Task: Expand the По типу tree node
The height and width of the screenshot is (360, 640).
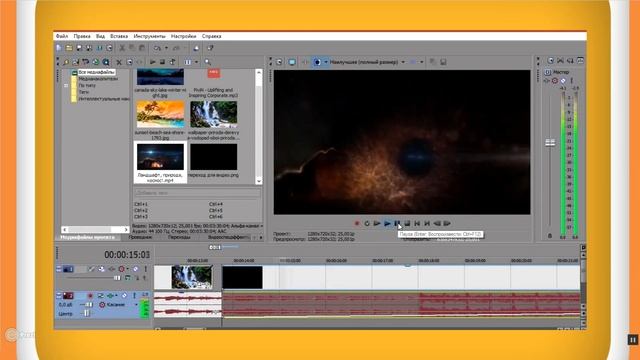Action: (66, 86)
